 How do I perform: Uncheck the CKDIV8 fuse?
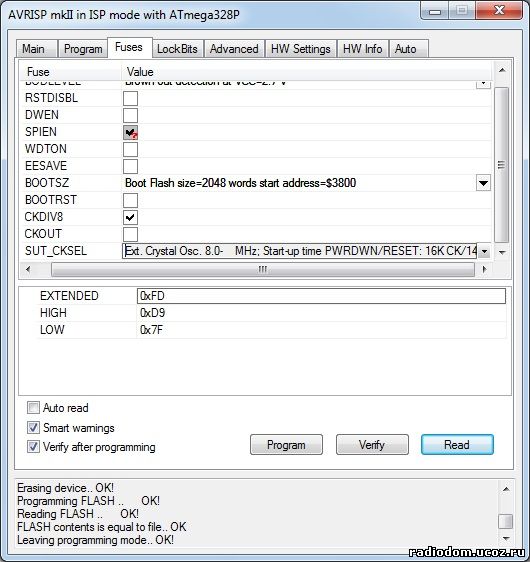[130, 217]
